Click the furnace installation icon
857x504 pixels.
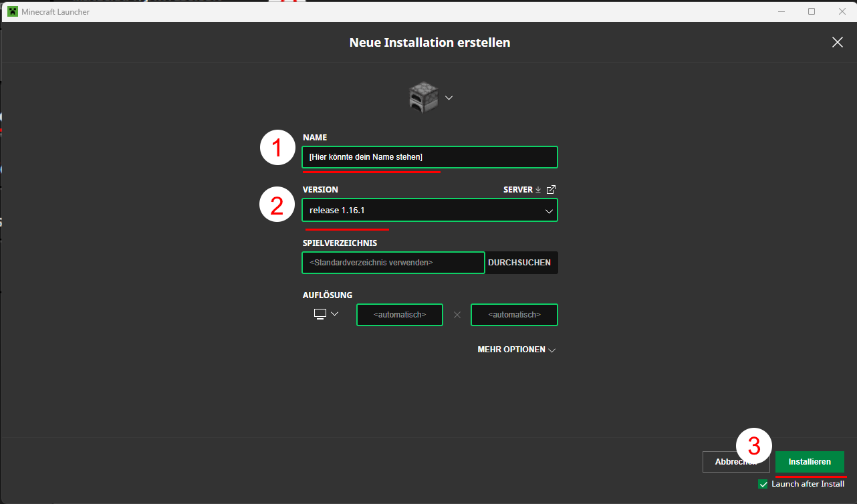pos(423,98)
